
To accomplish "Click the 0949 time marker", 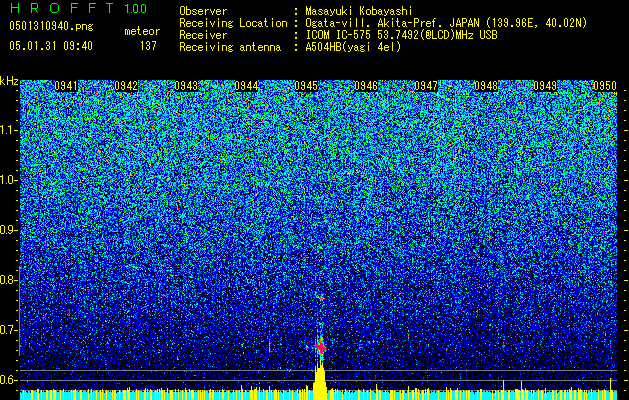I will pyautogui.click(x=545, y=86).
